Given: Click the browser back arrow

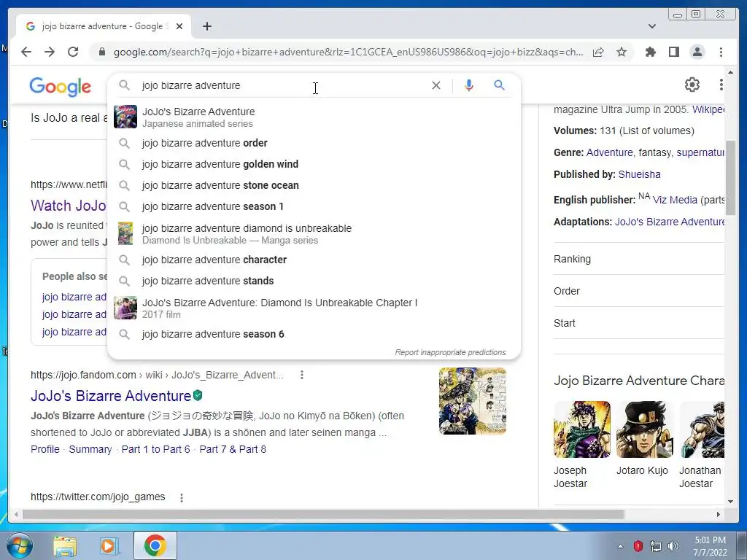Looking at the screenshot, I should click(26, 52).
